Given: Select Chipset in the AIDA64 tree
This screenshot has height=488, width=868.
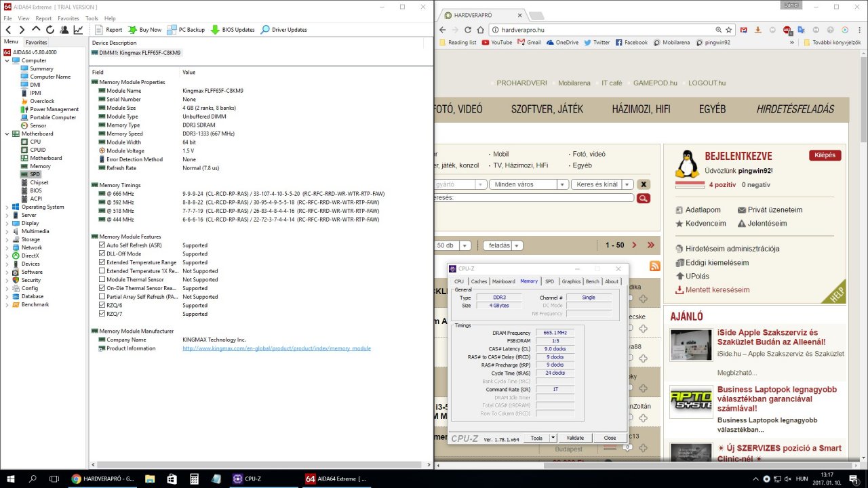Looking at the screenshot, I should coord(39,182).
